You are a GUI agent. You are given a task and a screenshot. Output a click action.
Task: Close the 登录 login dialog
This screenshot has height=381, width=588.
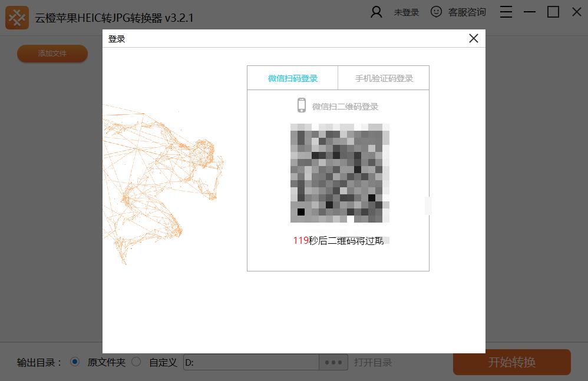click(x=474, y=38)
